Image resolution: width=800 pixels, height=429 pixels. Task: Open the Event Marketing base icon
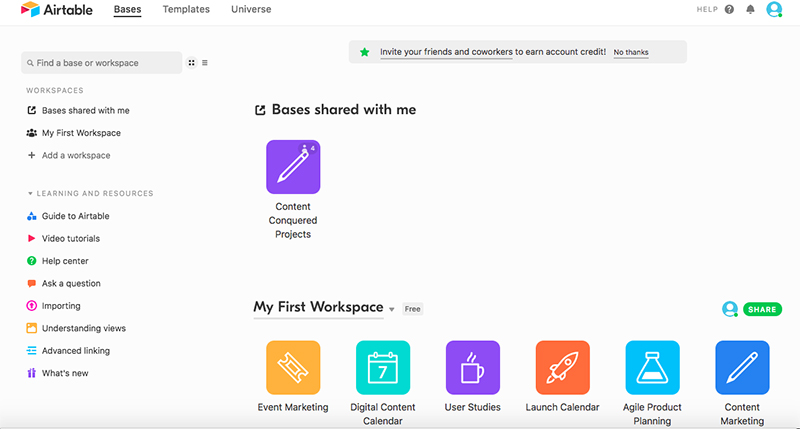pos(293,367)
